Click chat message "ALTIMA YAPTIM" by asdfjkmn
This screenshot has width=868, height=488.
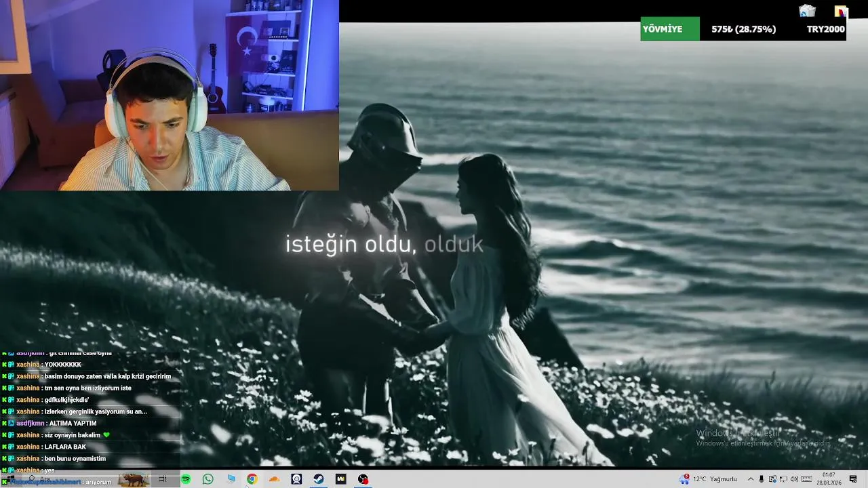pyautogui.click(x=73, y=424)
